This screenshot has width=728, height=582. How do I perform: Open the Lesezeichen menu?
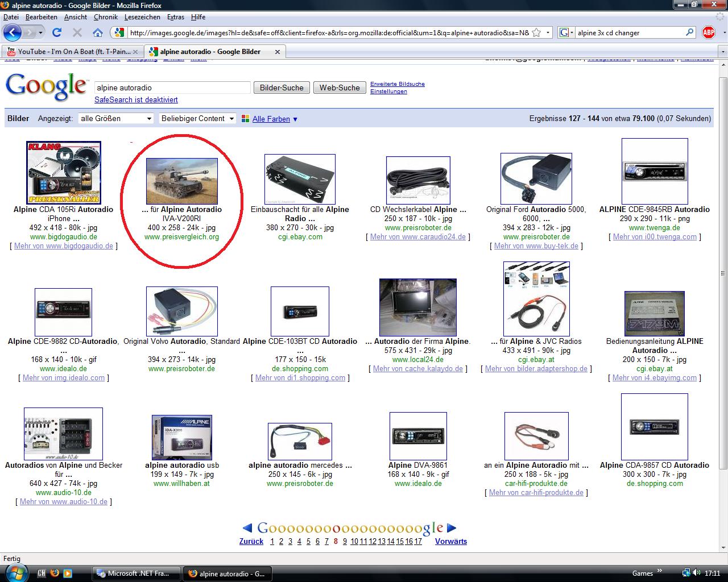[142, 17]
